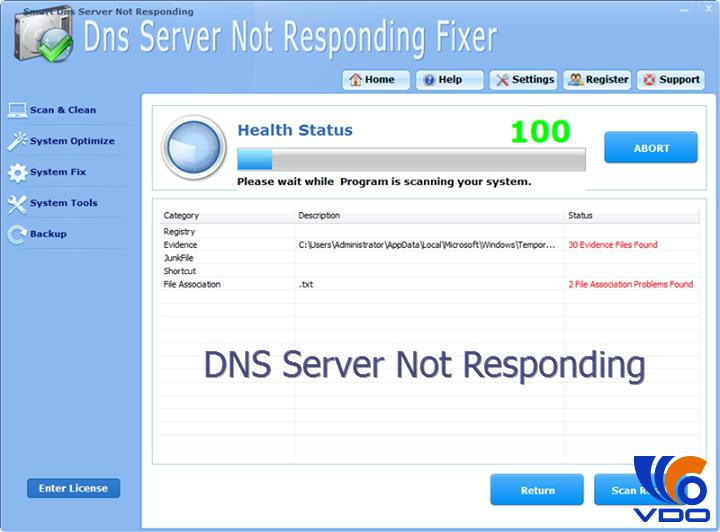Click the Scan & Clean monitor icon

tap(16, 110)
